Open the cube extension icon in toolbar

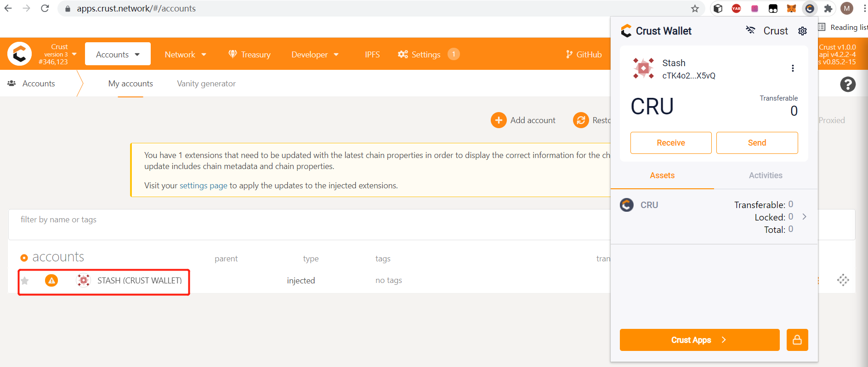point(718,8)
